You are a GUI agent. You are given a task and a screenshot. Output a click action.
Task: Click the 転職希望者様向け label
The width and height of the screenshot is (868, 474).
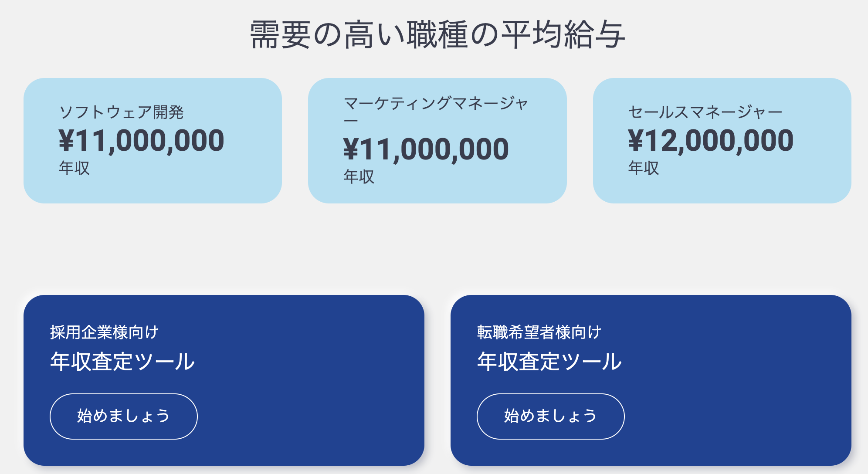tap(539, 332)
